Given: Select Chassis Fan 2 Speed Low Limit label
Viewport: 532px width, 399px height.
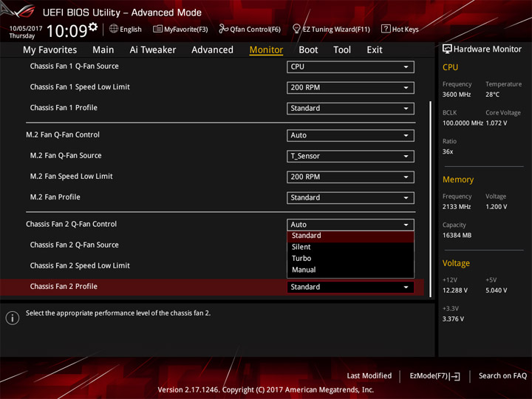Looking at the screenshot, I should 80,266.
